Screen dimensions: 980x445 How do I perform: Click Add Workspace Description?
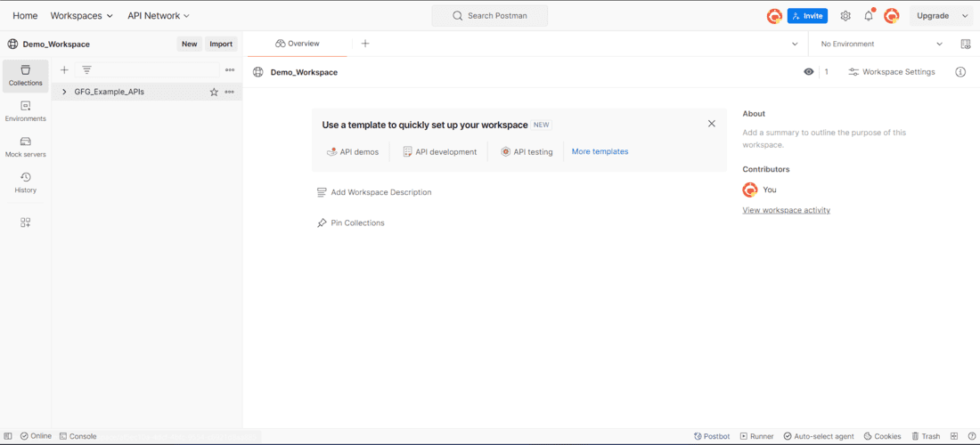point(374,192)
